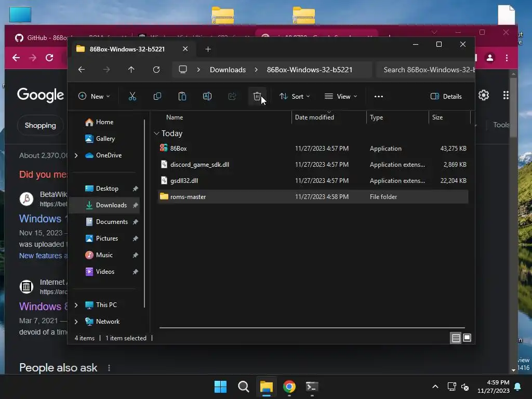Screen dimensions: 532x399
Task: Click the This PC monitor icon in address bar
Action: pos(183,70)
